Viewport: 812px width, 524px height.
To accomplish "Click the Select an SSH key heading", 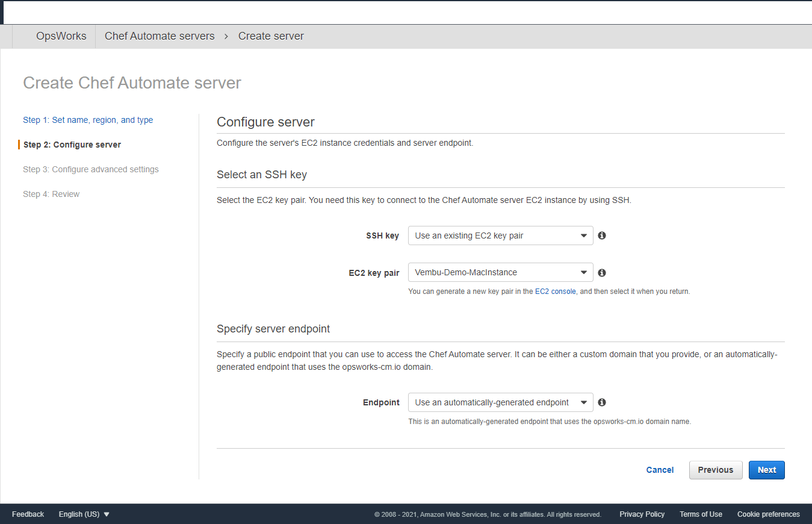I will tap(262, 175).
